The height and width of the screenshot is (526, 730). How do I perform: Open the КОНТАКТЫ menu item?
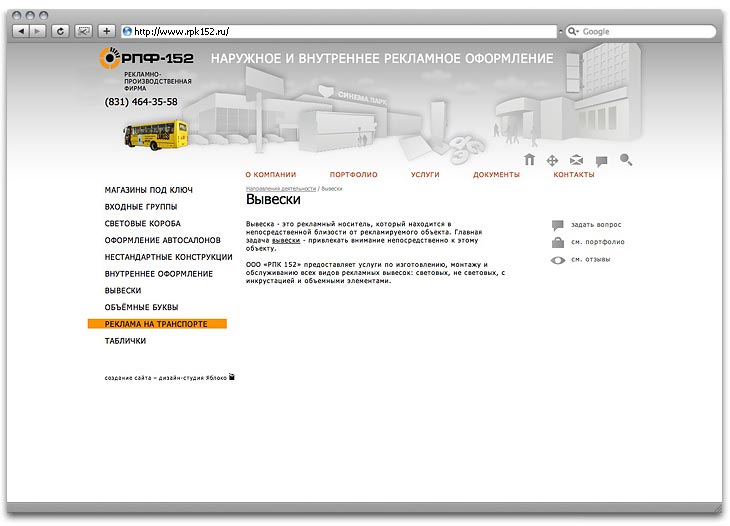(x=574, y=175)
